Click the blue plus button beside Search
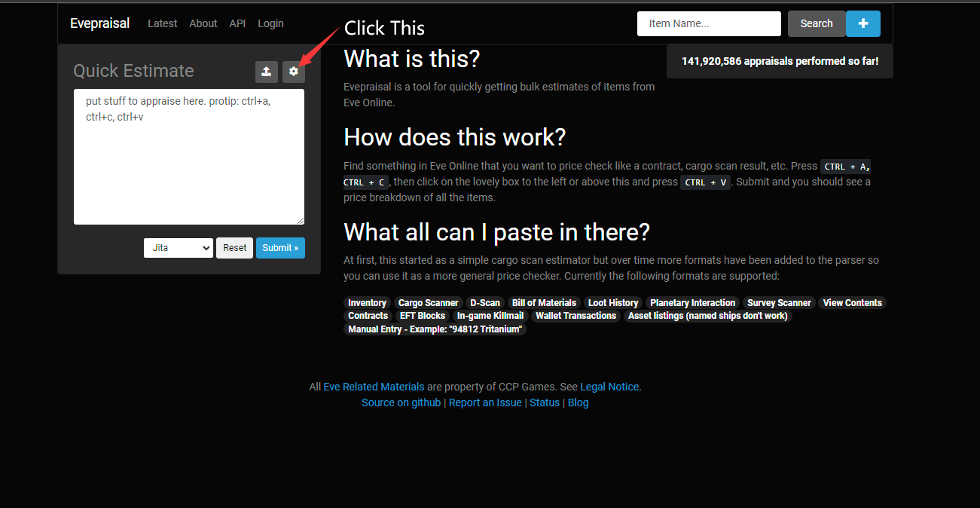Image resolution: width=980 pixels, height=508 pixels. pyautogui.click(x=862, y=23)
